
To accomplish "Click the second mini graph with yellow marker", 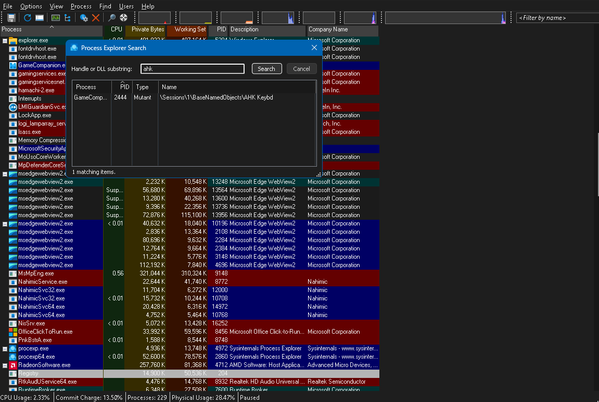I will (195, 18).
